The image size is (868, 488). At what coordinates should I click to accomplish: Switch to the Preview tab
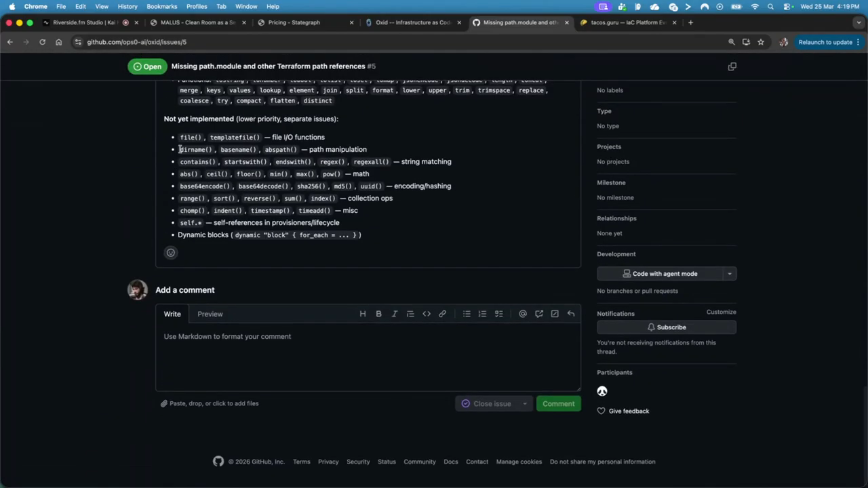210,314
